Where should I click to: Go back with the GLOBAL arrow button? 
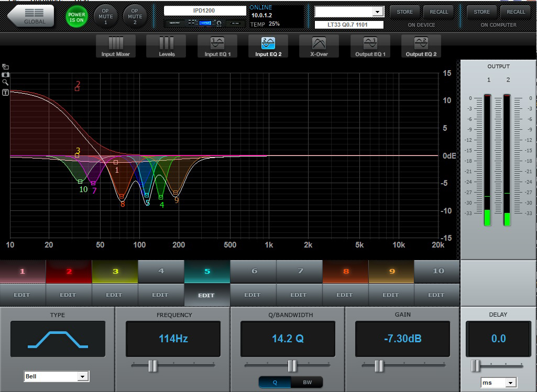pos(31,16)
